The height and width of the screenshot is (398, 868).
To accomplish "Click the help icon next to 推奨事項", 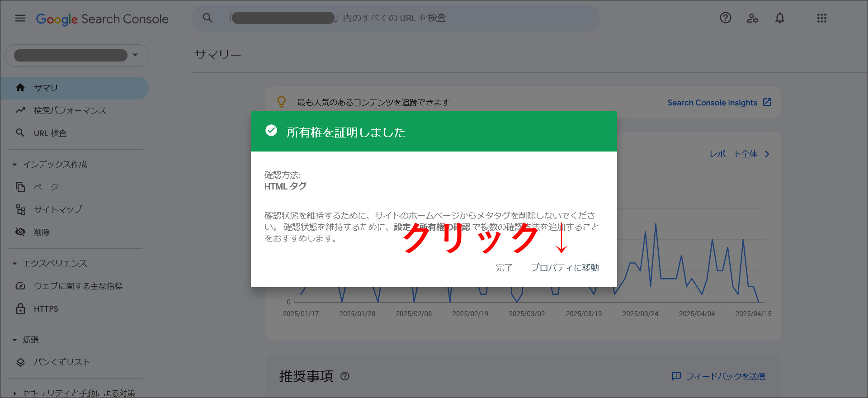I will click(345, 376).
